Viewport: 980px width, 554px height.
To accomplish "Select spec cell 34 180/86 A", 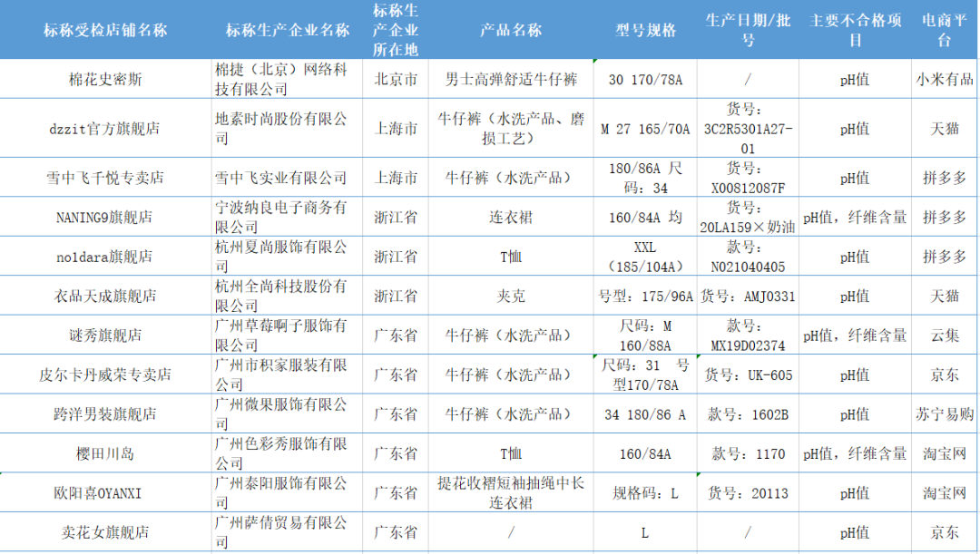I will click(x=646, y=414).
